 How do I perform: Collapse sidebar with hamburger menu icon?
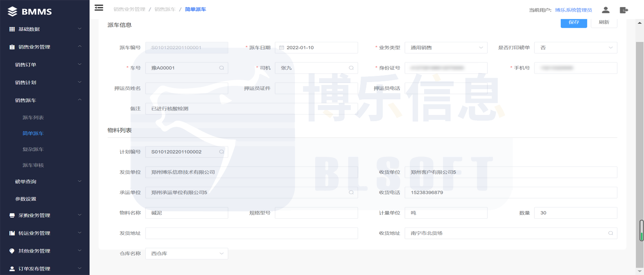99,8
